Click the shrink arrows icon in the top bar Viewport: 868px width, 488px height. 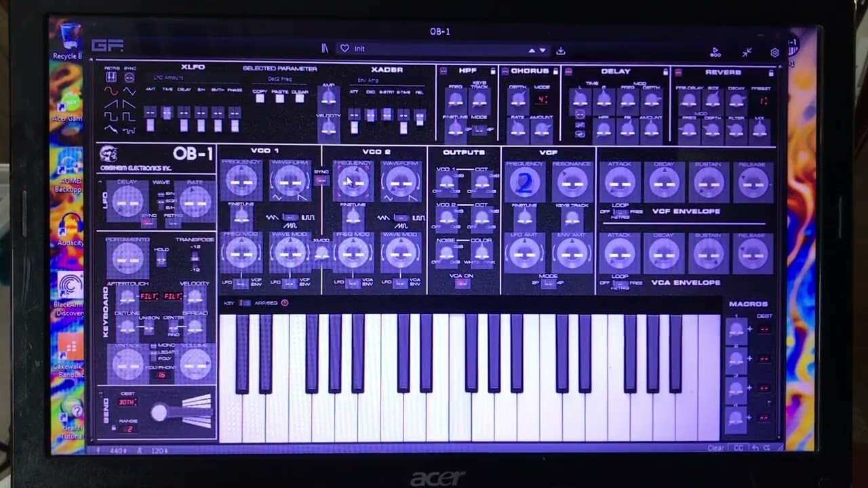tap(747, 52)
